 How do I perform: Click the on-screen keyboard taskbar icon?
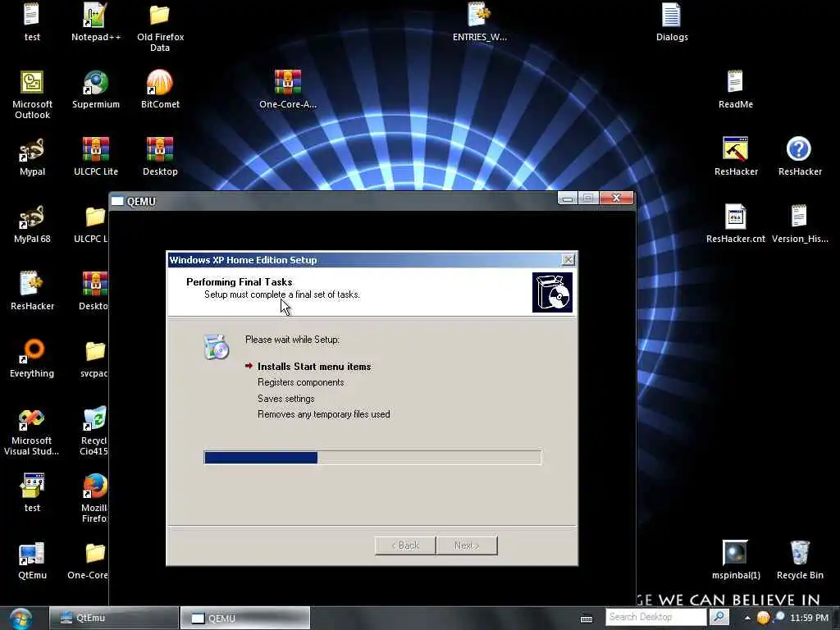tap(586, 619)
